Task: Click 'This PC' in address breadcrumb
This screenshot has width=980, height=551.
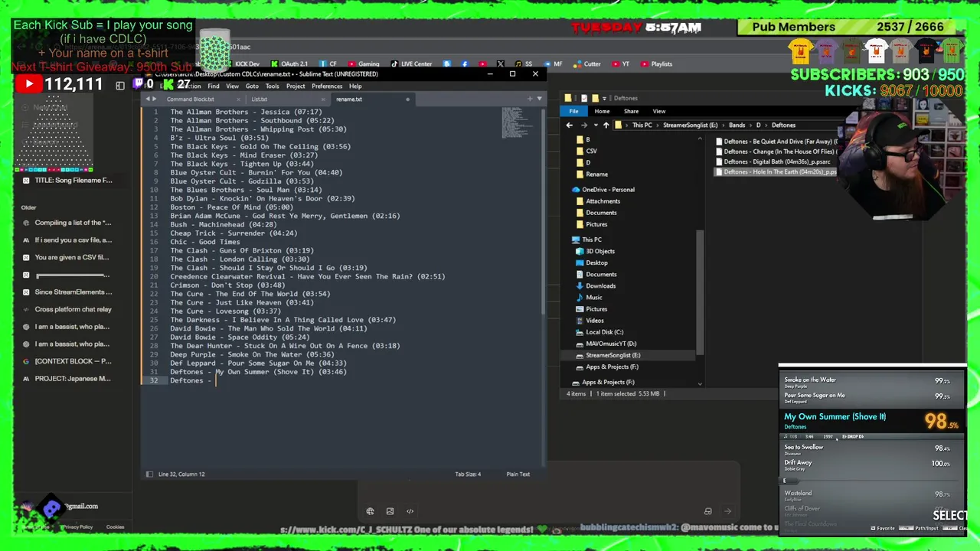Action: point(642,126)
